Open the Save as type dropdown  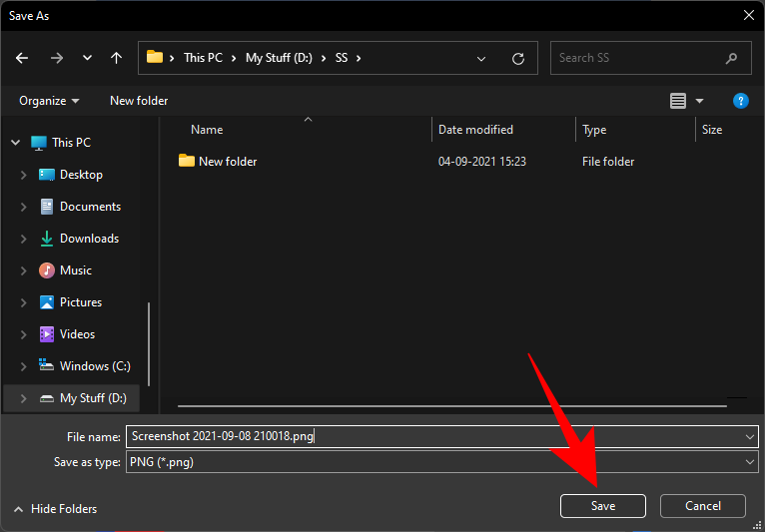(439, 462)
